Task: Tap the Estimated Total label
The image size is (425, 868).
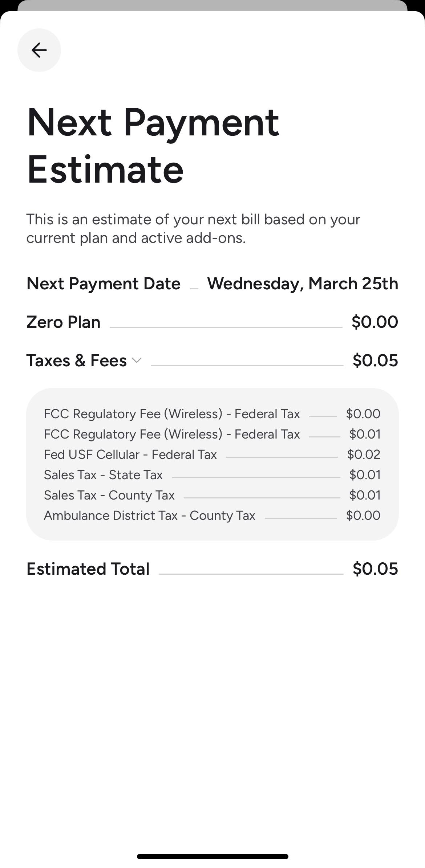Action: click(88, 569)
